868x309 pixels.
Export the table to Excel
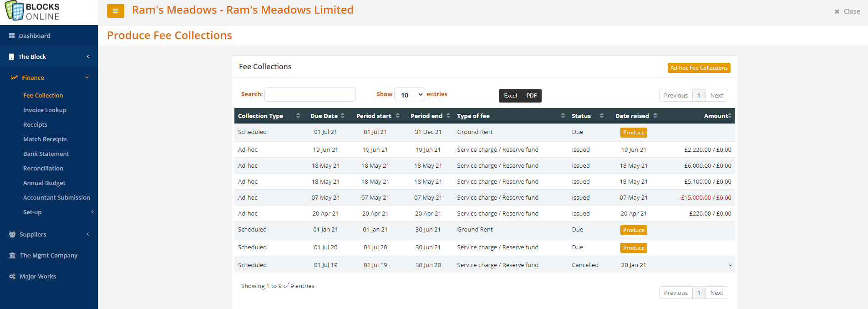point(510,96)
